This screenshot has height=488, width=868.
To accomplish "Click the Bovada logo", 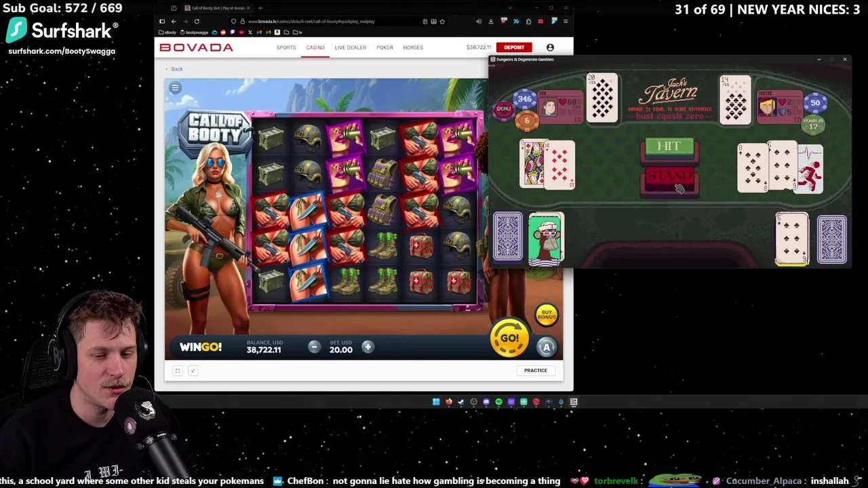I will click(x=196, y=47).
